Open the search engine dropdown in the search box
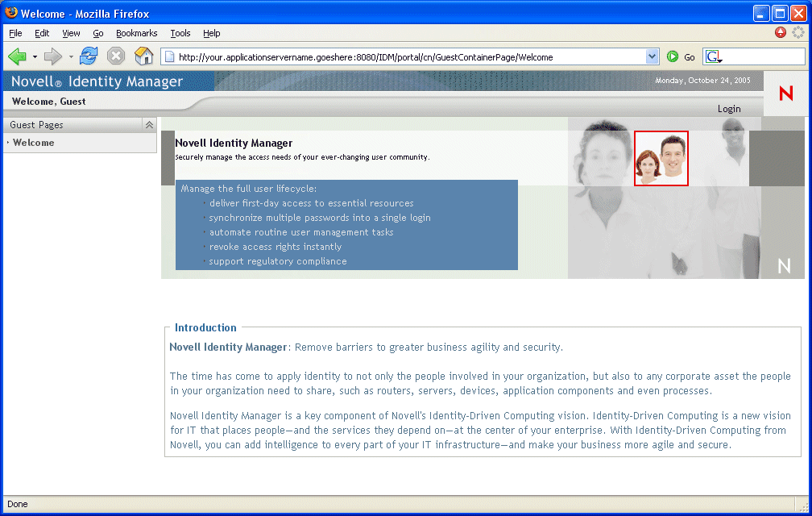The height and width of the screenshot is (516, 812). coord(712,56)
